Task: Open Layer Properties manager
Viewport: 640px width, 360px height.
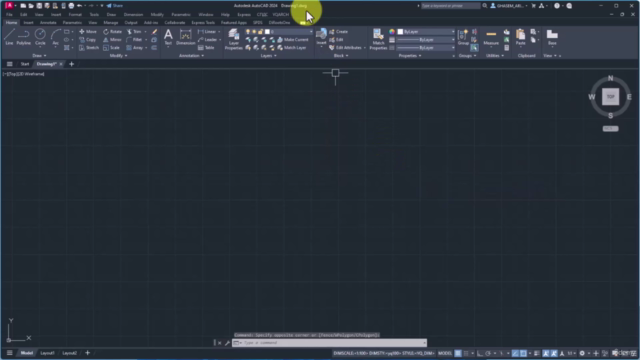Action: [234, 39]
